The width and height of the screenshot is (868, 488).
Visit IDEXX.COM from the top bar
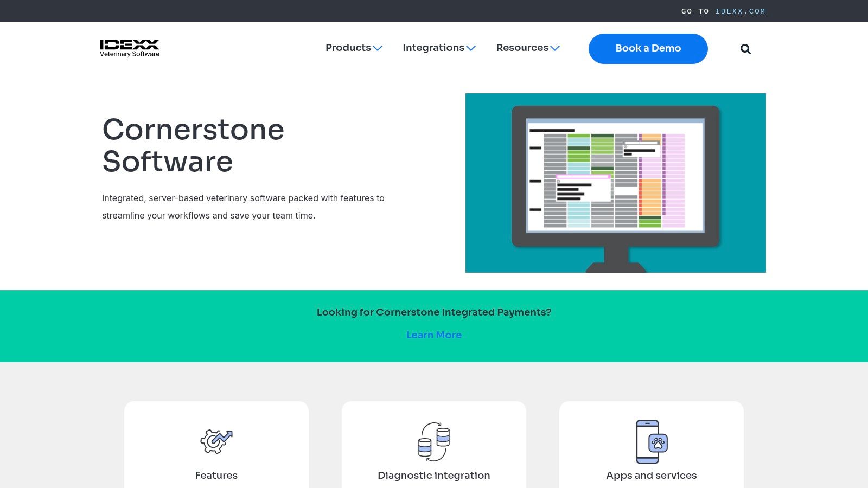point(740,11)
